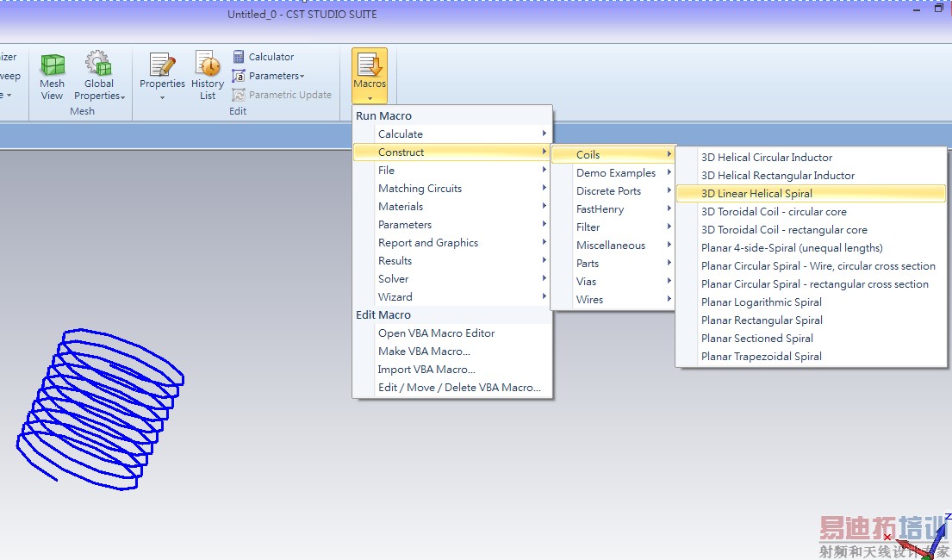This screenshot has height=560, width=952.
Task: Run Planar Rectangular Spiral macro
Action: click(x=812, y=320)
